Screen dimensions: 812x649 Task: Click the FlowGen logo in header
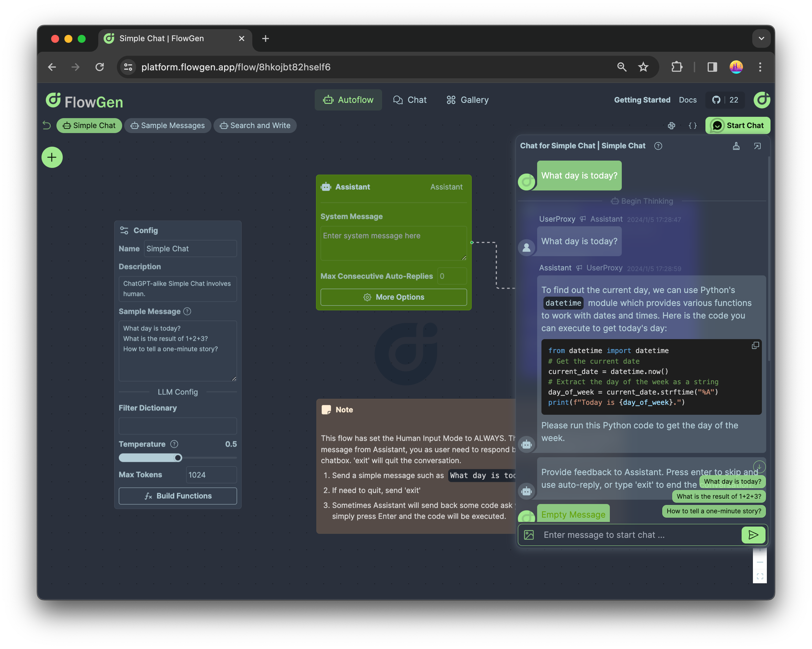pyautogui.click(x=84, y=101)
